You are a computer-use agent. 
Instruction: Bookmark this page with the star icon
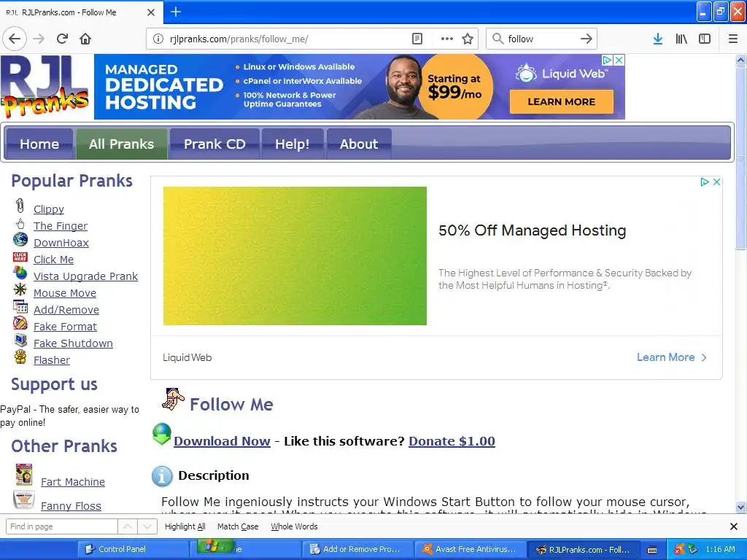468,39
